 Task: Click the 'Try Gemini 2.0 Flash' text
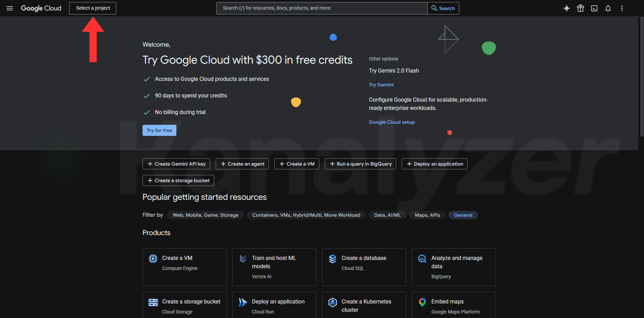pos(394,71)
